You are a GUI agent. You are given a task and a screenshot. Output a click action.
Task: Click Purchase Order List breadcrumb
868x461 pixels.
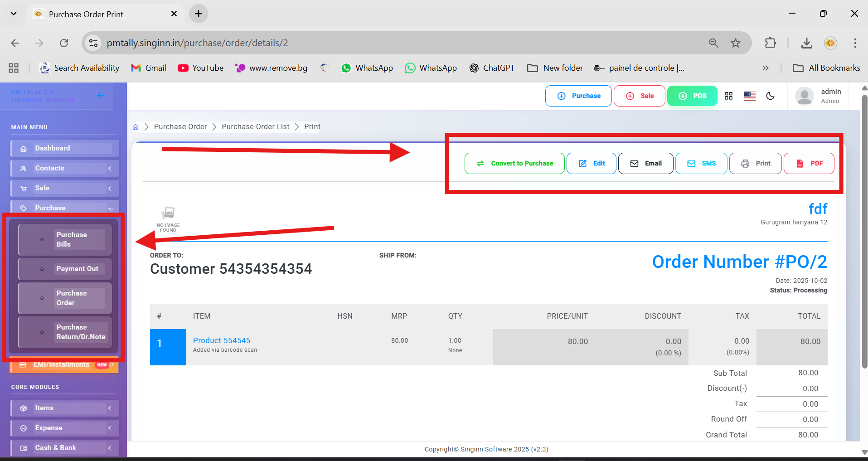[x=255, y=127]
